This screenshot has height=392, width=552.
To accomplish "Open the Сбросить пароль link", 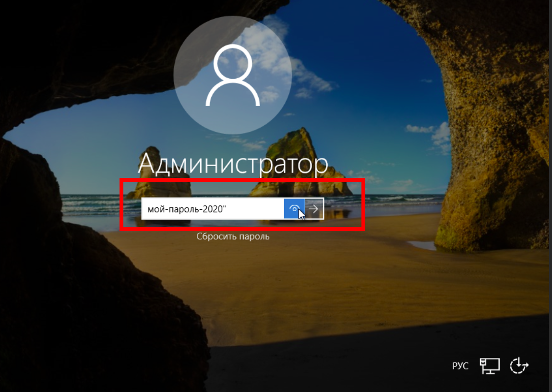I will coord(233,236).
